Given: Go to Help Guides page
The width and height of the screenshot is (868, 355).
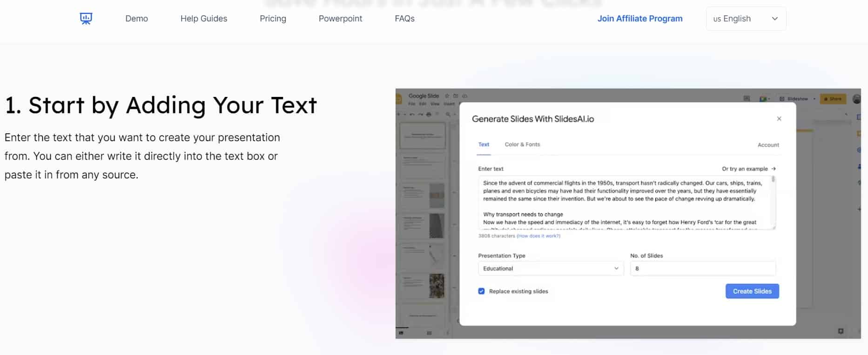Looking at the screenshot, I should (204, 19).
